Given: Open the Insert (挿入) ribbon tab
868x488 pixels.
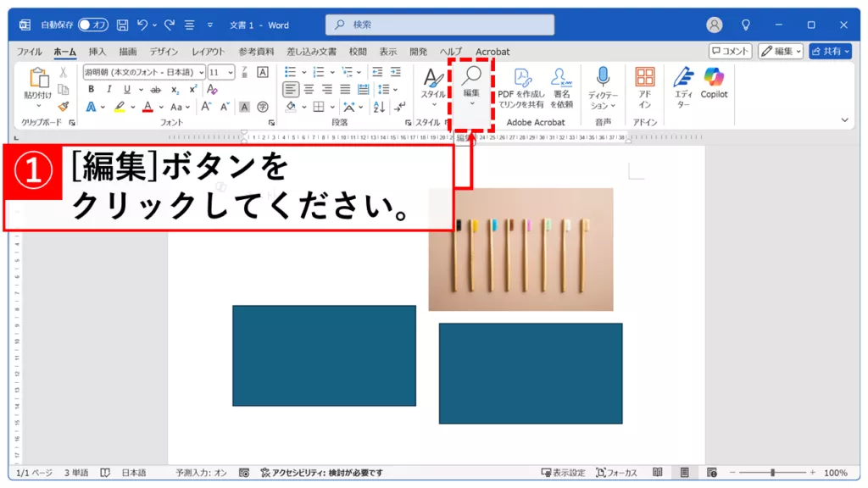Looking at the screenshot, I should [97, 52].
